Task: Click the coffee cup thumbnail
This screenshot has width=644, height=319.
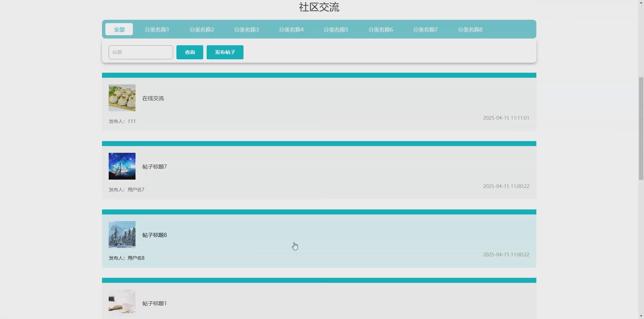Action: (122, 303)
